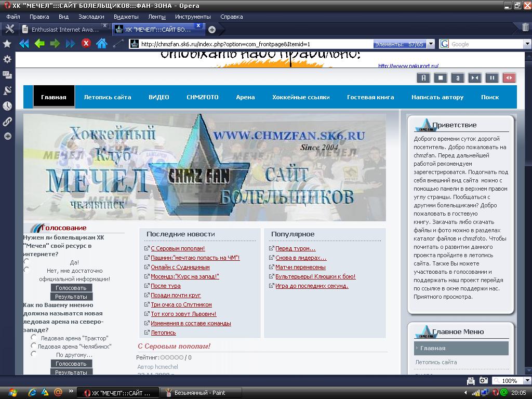
Task: Open the closed tabs trash icon
Action: (x=525, y=27)
